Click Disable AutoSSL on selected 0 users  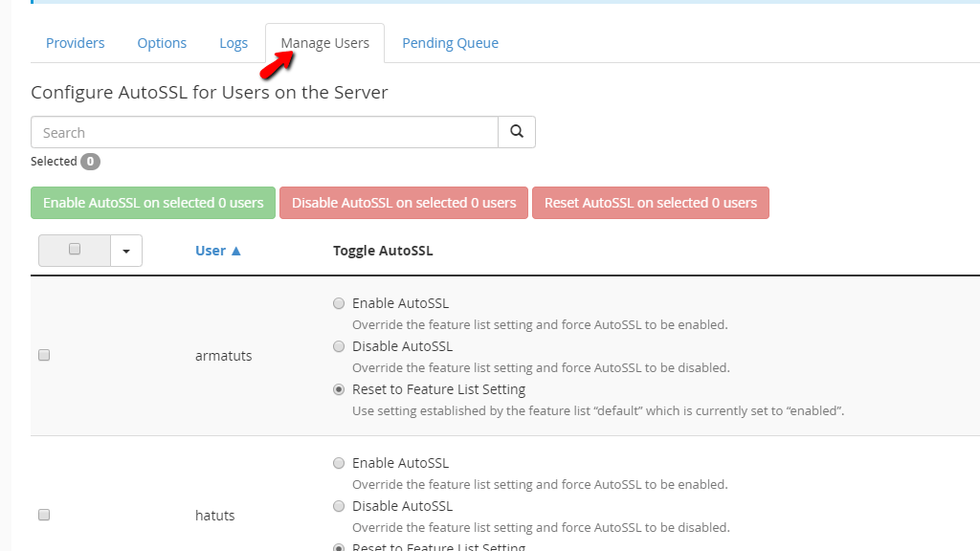coord(403,202)
